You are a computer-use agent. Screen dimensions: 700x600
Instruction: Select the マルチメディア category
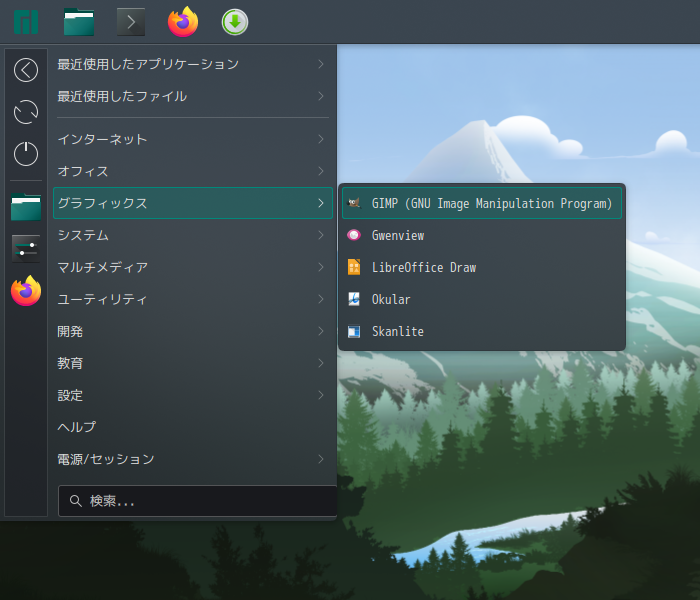pyautogui.click(x=193, y=267)
